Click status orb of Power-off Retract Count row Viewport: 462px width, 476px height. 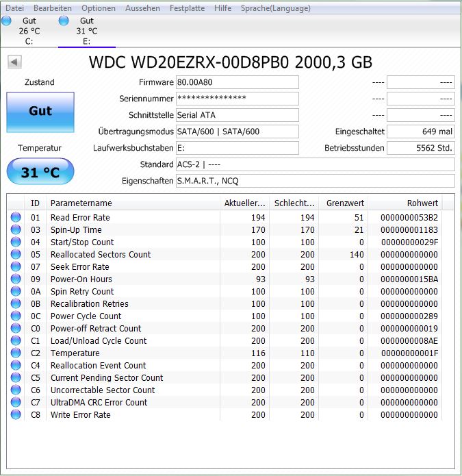(16, 329)
